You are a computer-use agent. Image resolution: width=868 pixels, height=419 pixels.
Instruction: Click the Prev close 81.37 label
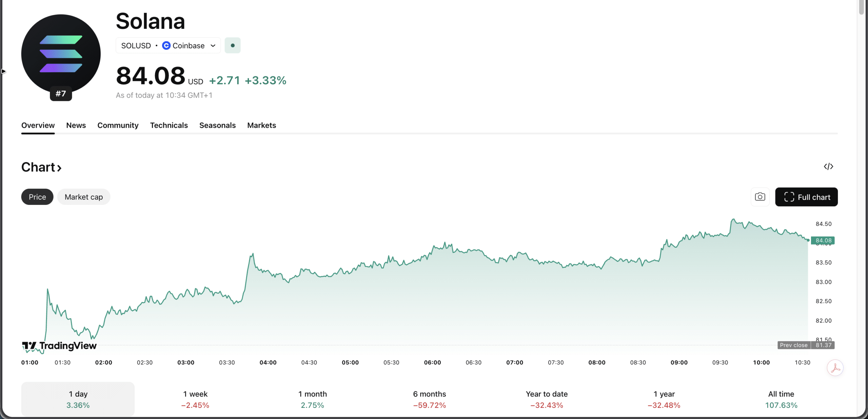coord(806,345)
